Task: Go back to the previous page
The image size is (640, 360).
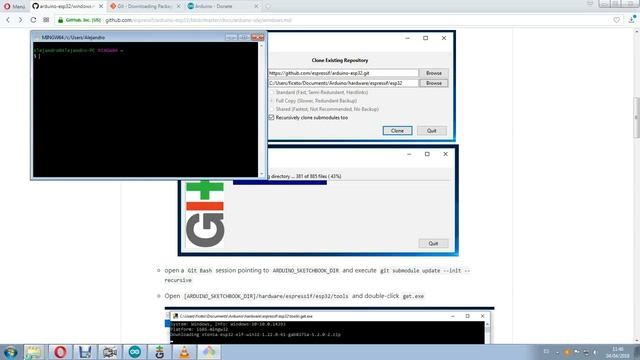Action: [8, 20]
